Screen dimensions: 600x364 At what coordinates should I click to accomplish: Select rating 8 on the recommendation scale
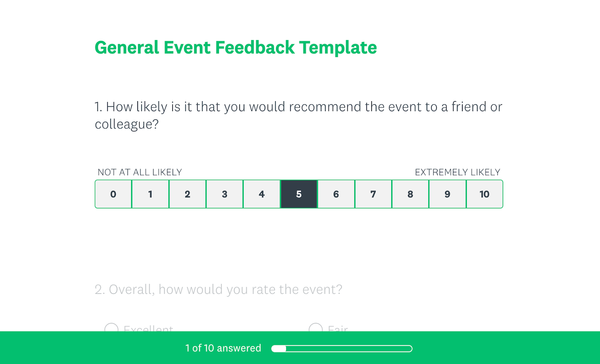[410, 194]
